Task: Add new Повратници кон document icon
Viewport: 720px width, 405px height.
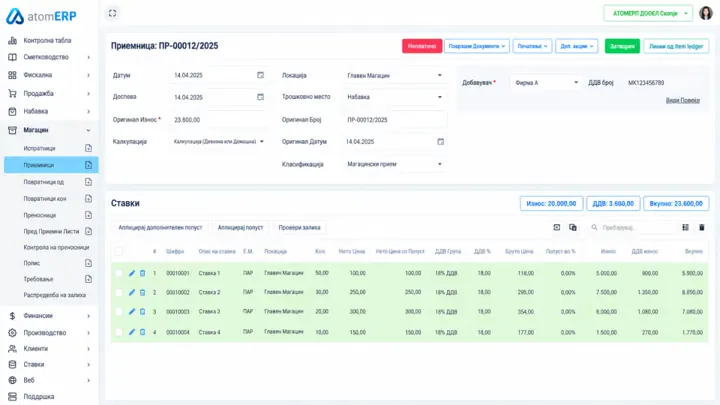Action: (88, 198)
